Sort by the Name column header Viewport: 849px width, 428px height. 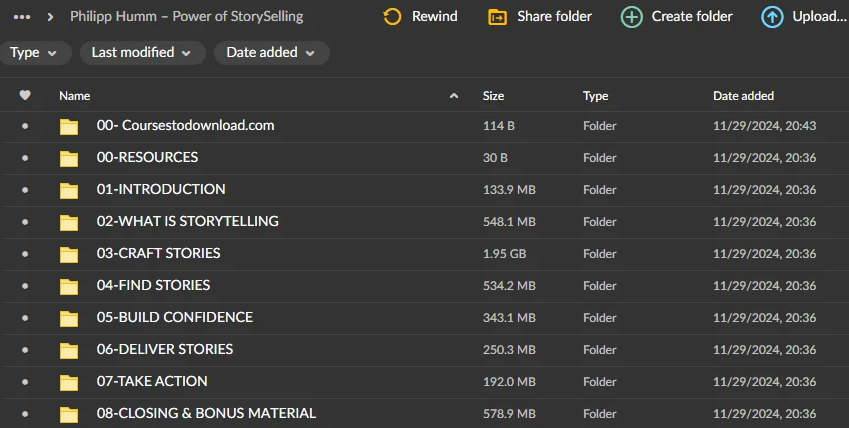(x=75, y=96)
